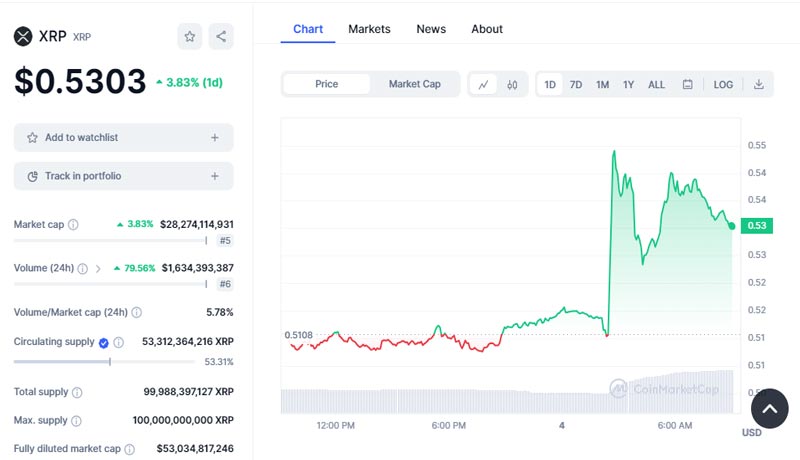This screenshot has width=800, height=460.
Task: Switch chart to Price view
Action: (327, 84)
